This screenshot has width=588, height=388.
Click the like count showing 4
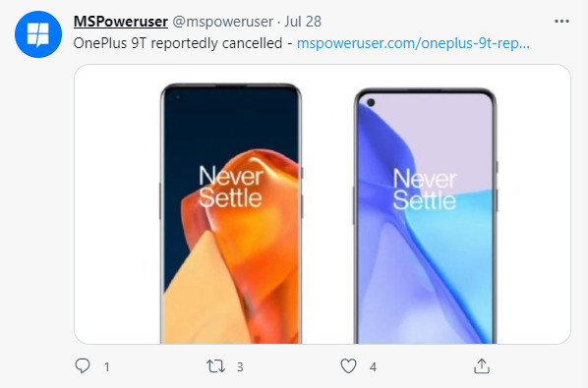(373, 366)
